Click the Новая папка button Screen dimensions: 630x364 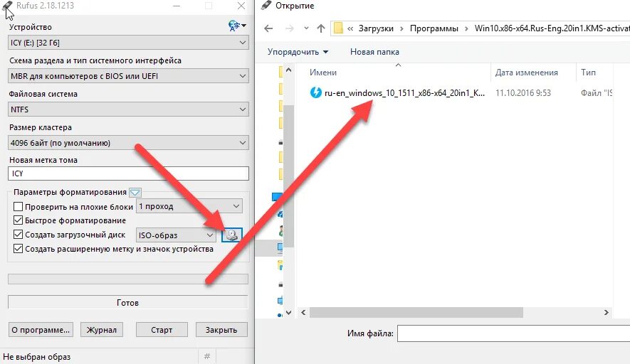[374, 52]
